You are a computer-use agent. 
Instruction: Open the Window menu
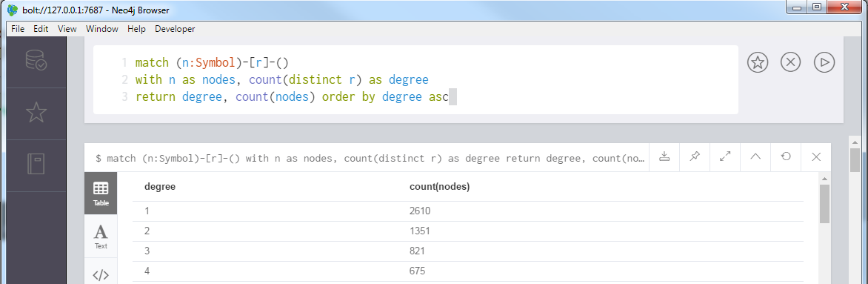tap(102, 29)
